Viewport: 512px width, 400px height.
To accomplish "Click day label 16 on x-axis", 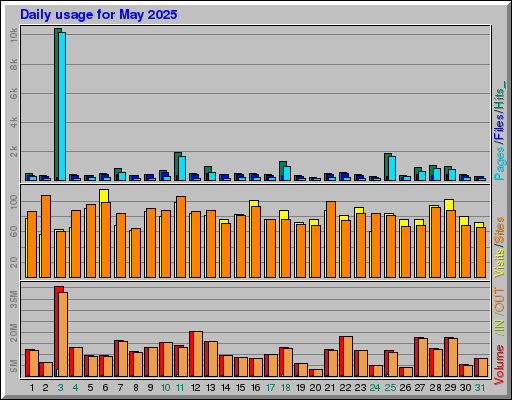I will pos(255,388).
